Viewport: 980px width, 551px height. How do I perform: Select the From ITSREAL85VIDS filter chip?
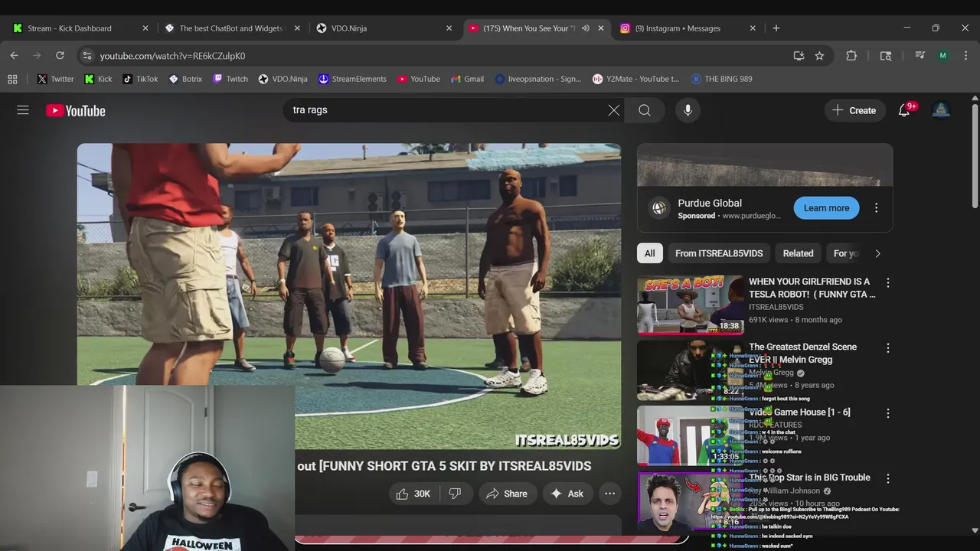point(719,253)
